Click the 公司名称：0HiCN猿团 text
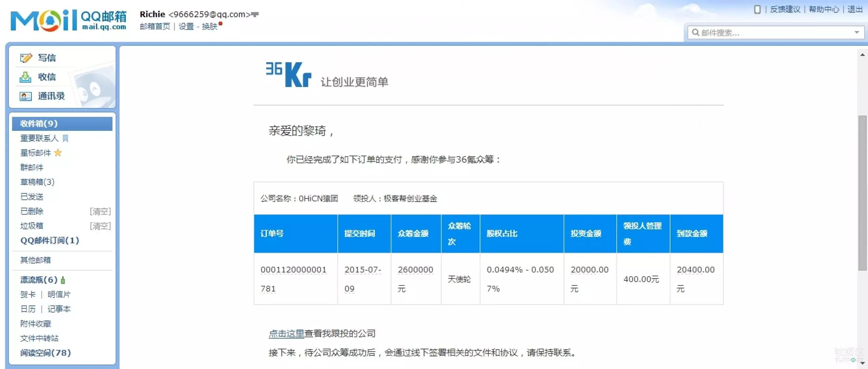The image size is (868, 369). pos(299,199)
